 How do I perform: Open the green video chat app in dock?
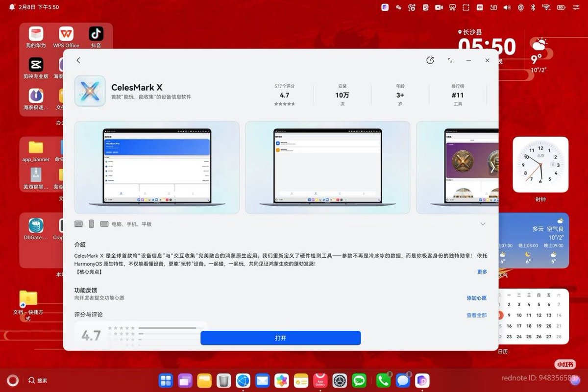pyautogui.click(x=359, y=380)
